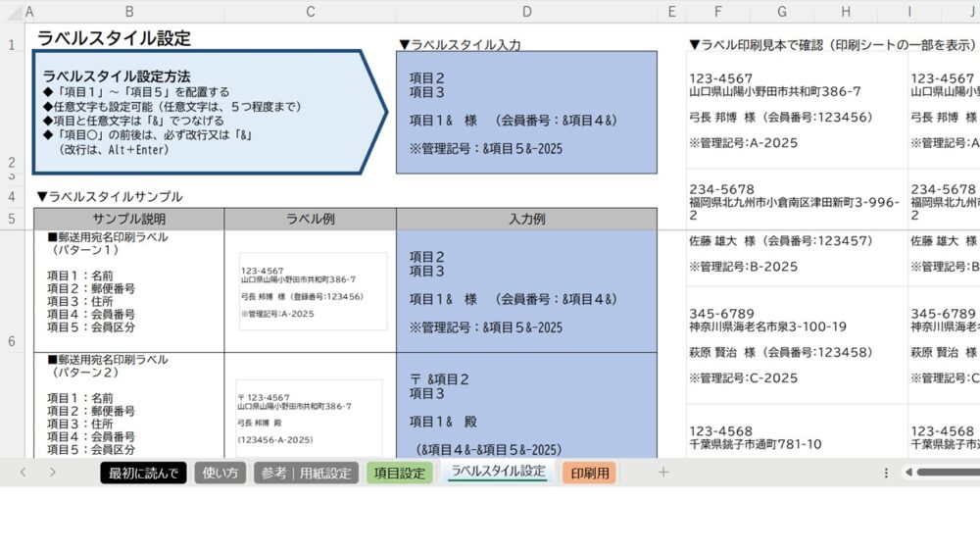This screenshot has width=980, height=552.
Task: Click the tab bar three-dot resize handle
Action: point(886,473)
